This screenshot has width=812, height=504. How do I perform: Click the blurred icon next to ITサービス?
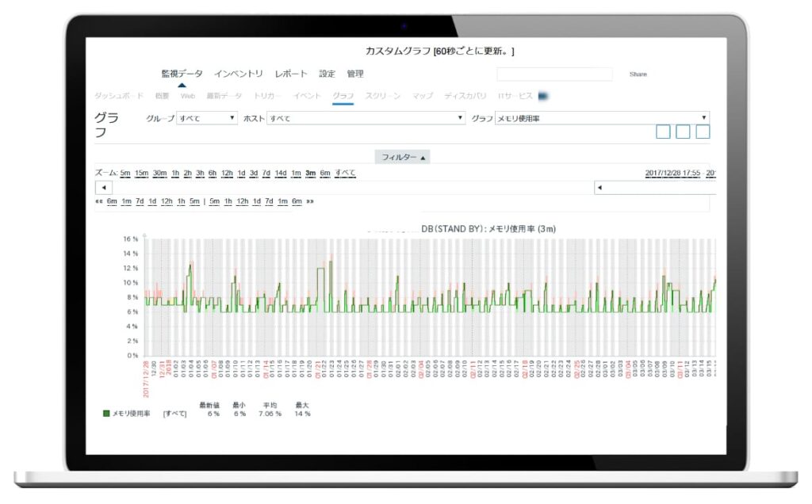544,96
